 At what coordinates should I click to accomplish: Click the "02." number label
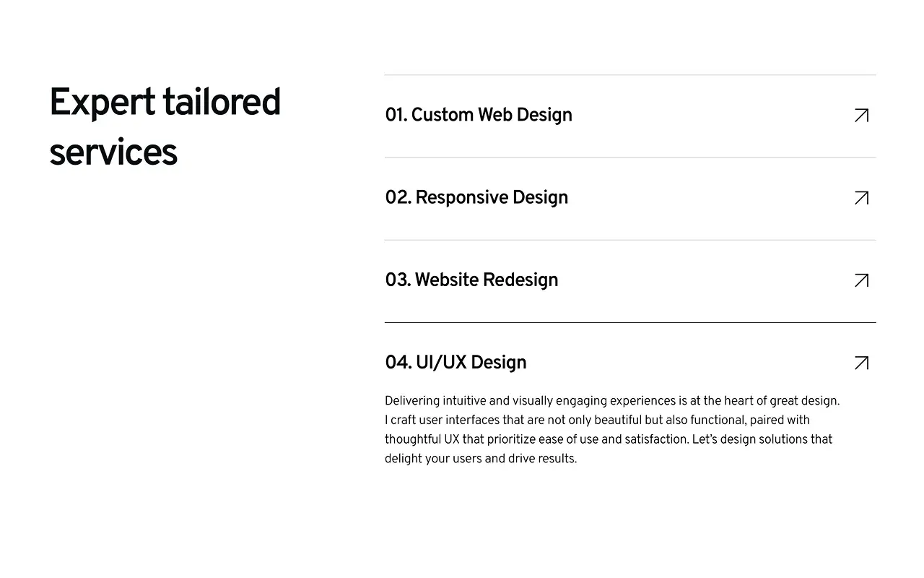pyautogui.click(x=398, y=198)
